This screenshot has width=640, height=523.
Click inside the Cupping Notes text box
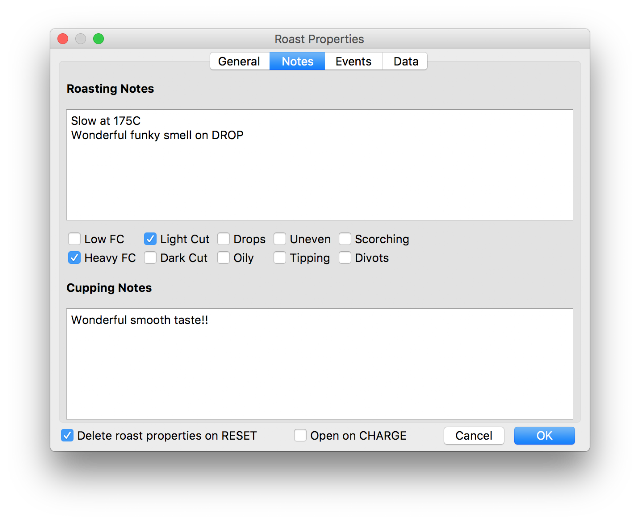click(320, 364)
